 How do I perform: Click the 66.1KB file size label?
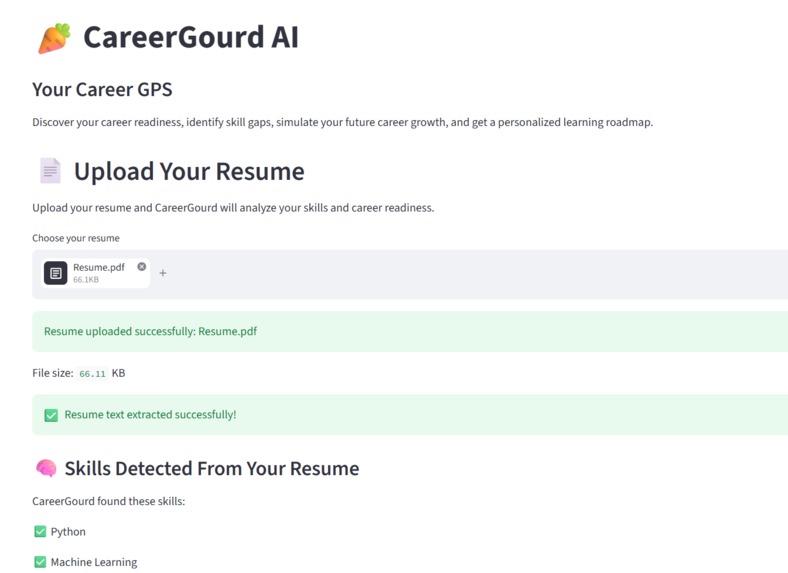[x=86, y=280]
